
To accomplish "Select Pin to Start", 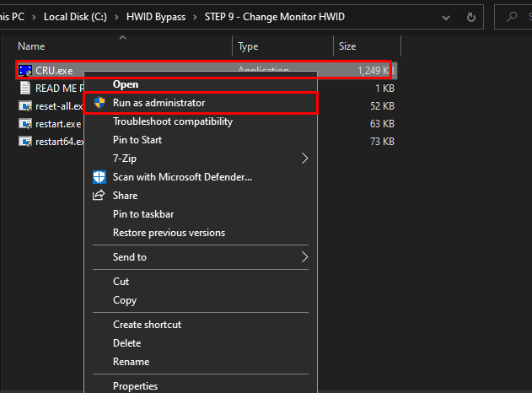I will [x=201, y=140].
